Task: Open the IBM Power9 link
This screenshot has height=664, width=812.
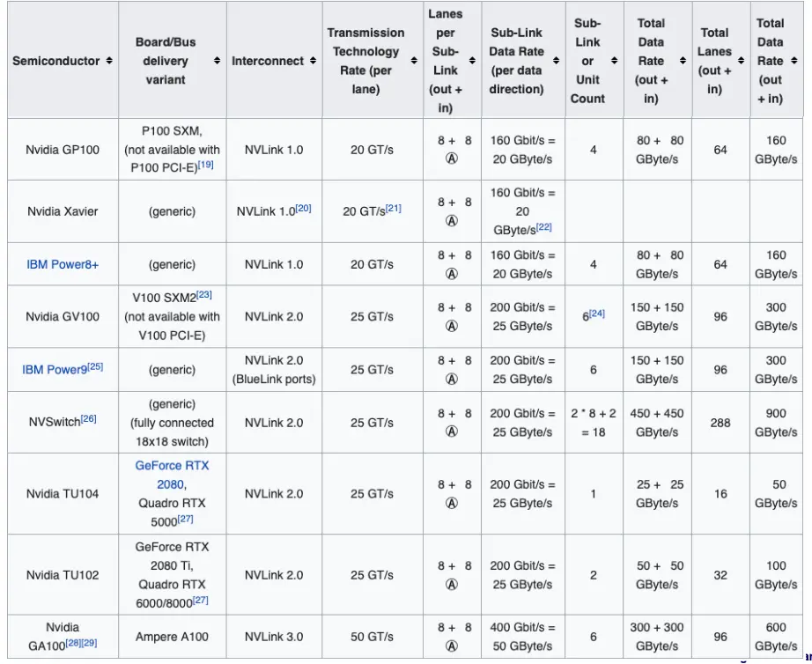Action: pyautogui.click(x=55, y=369)
